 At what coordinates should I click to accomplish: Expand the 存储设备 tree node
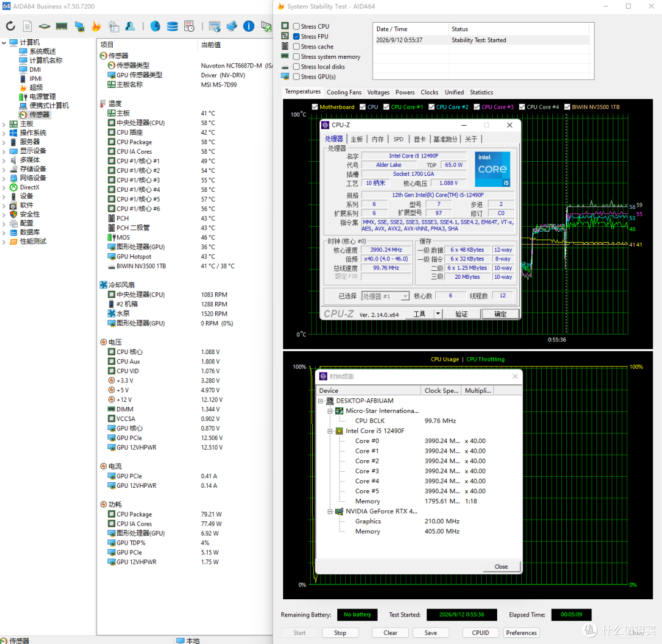tap(4, 169)
